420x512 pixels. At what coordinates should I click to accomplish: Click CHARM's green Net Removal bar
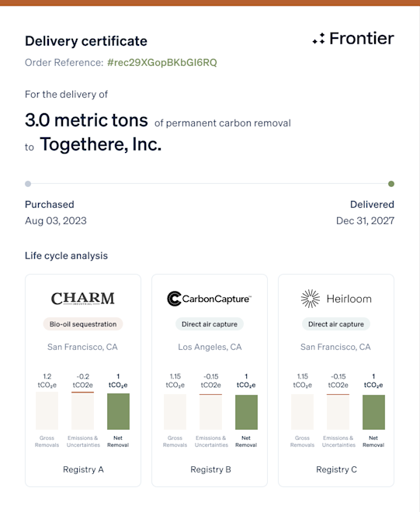tap(118, 411)
